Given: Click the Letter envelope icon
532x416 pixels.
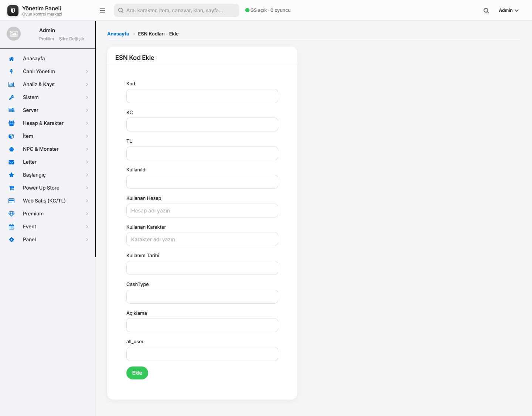Looking at the screenshot, I should tap(11, 162).
